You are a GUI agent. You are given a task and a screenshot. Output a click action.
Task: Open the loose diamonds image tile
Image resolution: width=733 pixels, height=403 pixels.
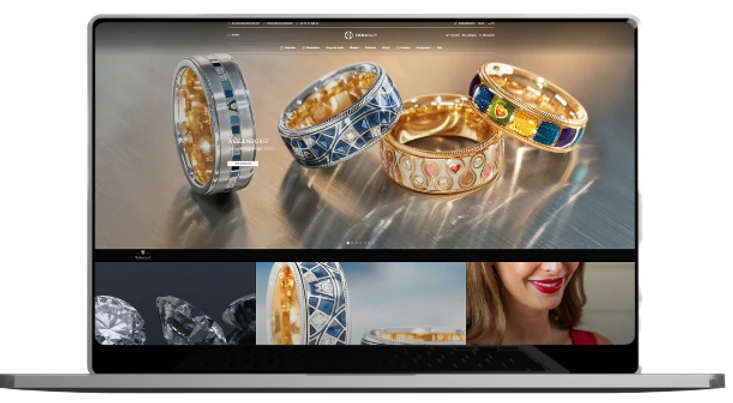(175, 303)
